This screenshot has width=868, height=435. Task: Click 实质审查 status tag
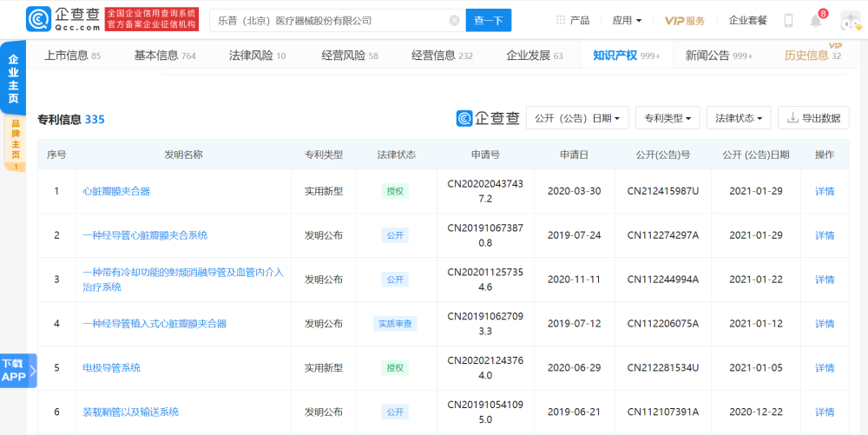395,324
